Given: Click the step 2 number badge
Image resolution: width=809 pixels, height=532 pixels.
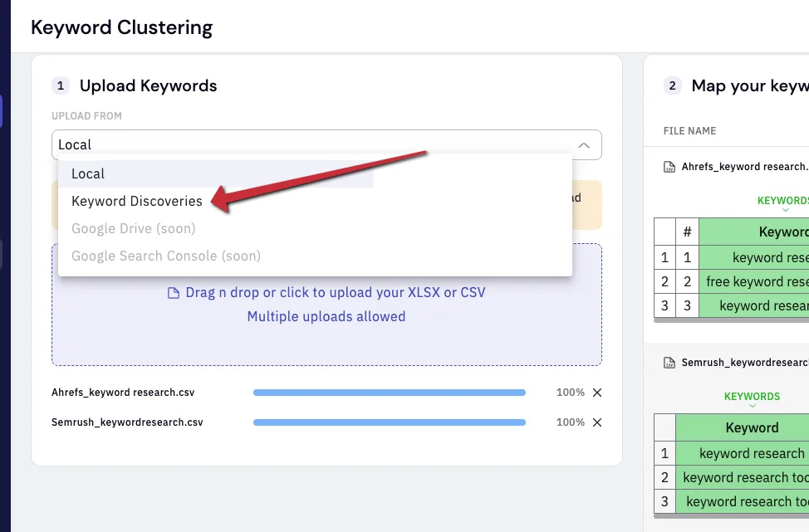Looking at the screenshot, I should pos(672,85).
